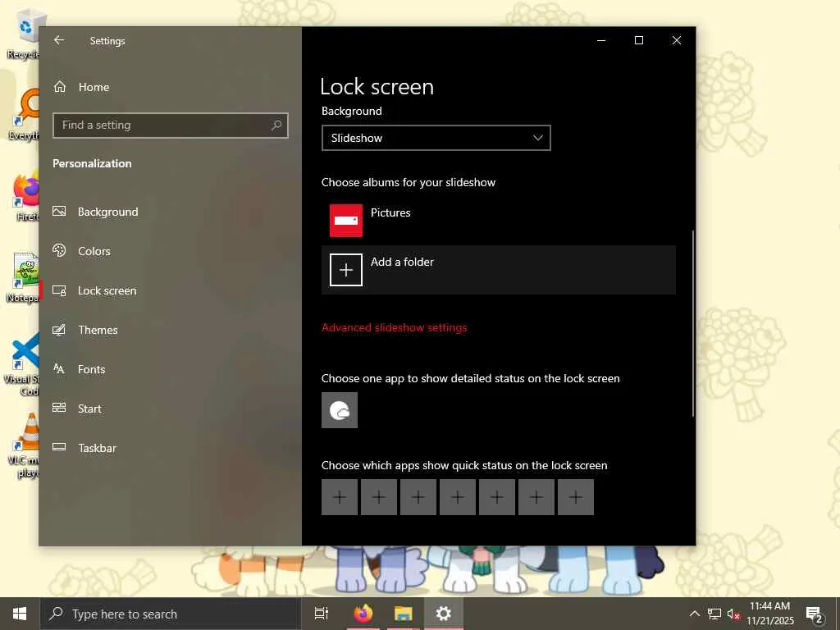This screenshot has width=840, height=630.
Task: Click the Taskbar icon in sidebar
Action: pos(59,447)
